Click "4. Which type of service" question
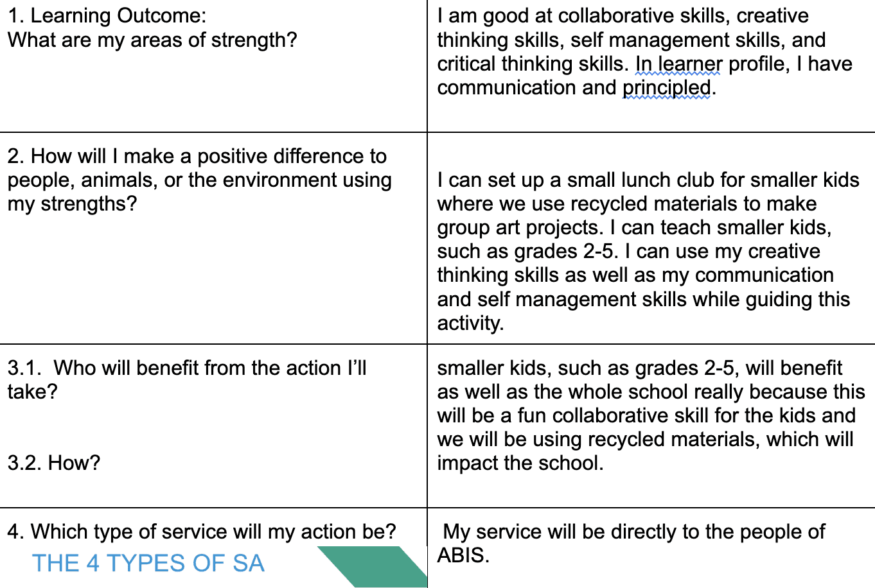 pos(202,532)
